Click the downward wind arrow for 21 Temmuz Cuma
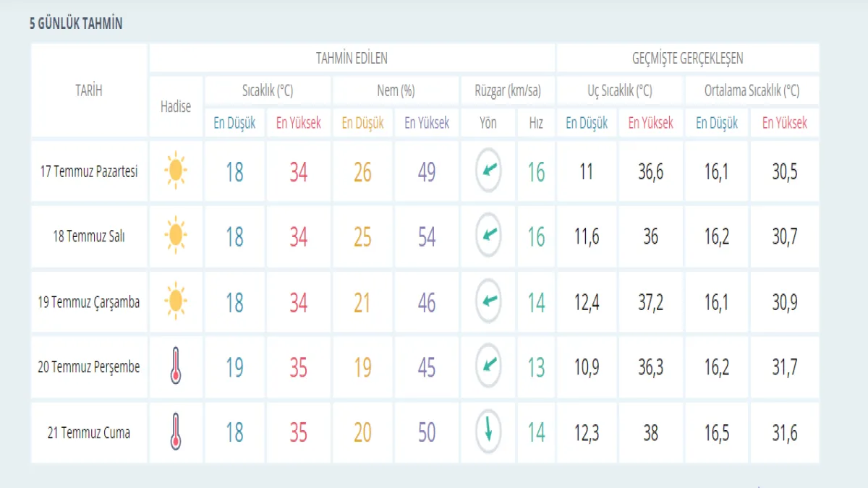 click(x=488, y=432)
